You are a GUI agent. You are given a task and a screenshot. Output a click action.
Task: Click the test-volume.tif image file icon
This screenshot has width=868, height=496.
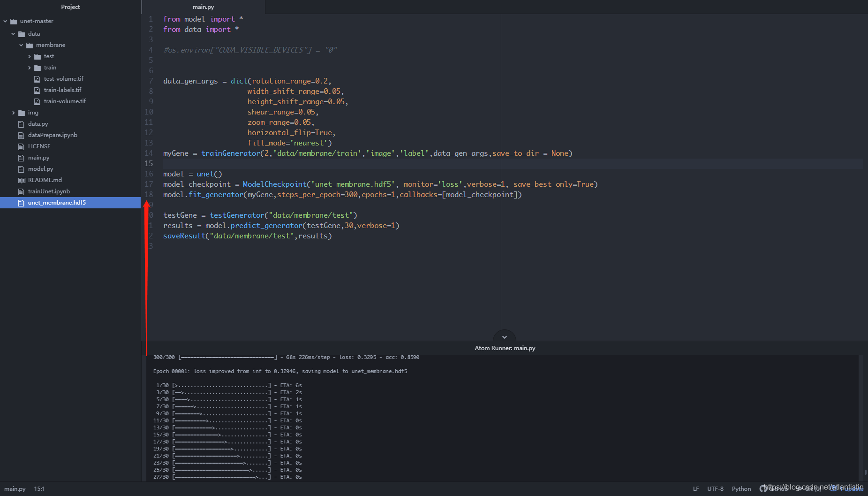tap(37, 79)
